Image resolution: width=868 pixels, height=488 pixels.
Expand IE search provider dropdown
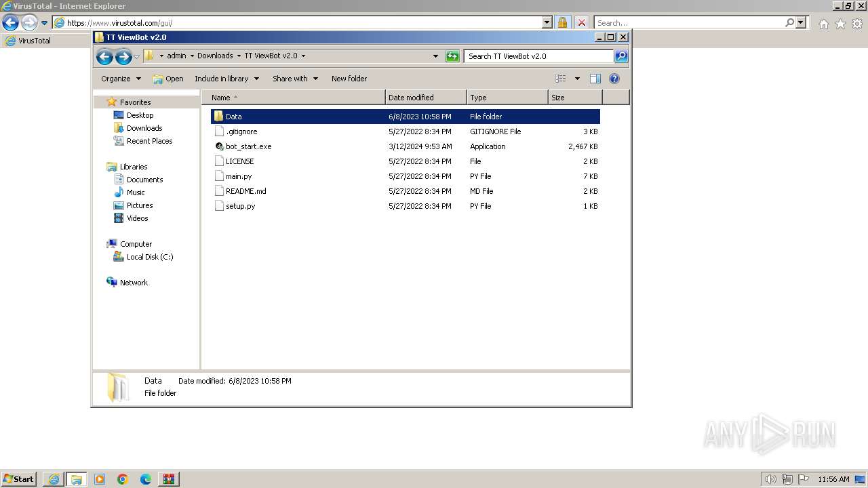[x=801, y=22]
